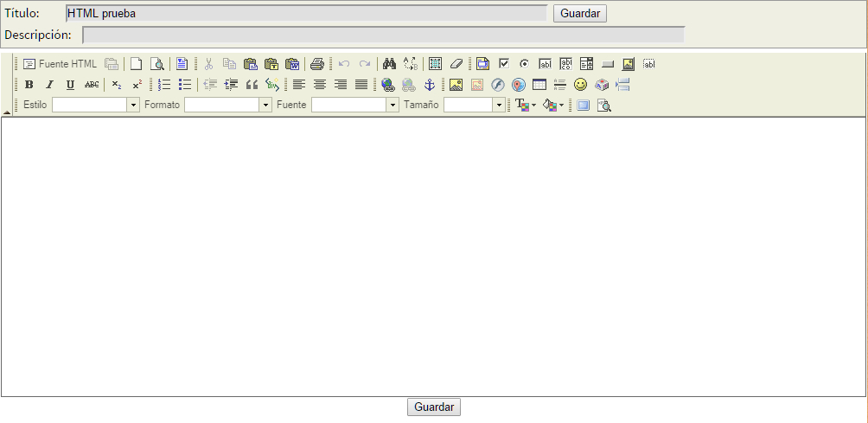
Task: Open Find with the binoculars icon
Action: click(x=390, y=64)
